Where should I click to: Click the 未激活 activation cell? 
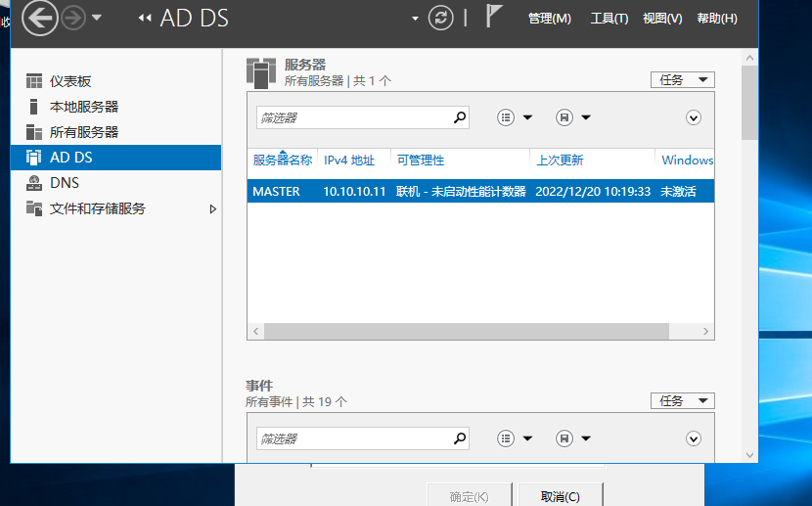click(678, 191)
